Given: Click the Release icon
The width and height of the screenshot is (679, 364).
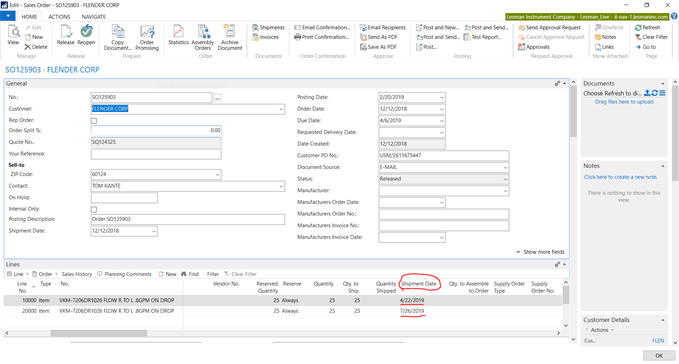Looking at the screenshot, I should tap(65, 35).
